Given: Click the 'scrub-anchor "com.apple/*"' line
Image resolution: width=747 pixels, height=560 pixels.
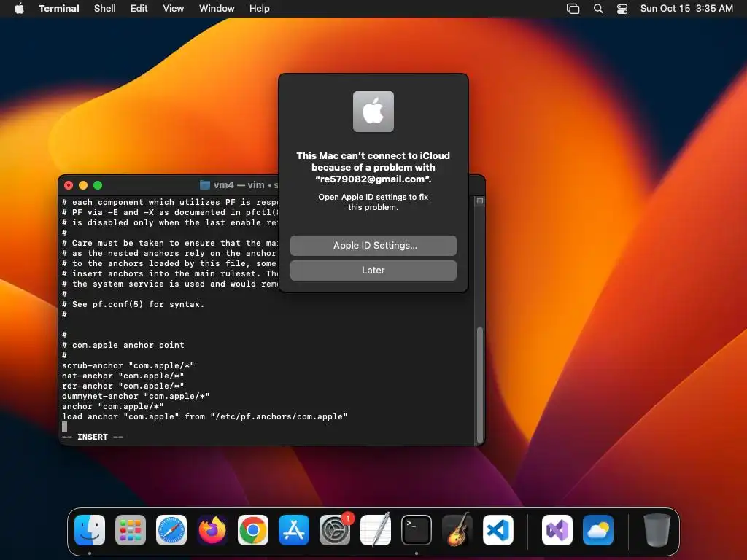Looking at the screenshot, I should coord(128,366).
